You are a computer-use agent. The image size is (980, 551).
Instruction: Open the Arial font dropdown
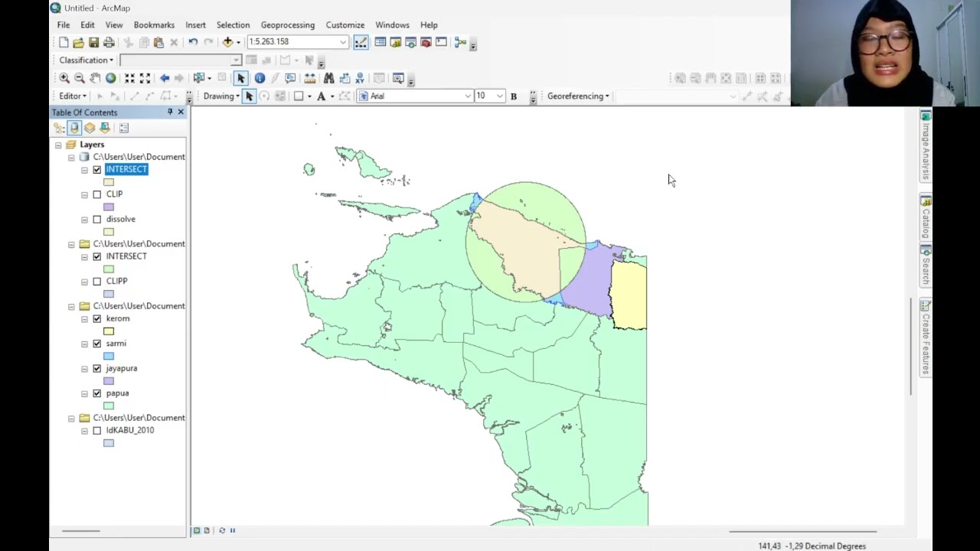tap(467, 96)
